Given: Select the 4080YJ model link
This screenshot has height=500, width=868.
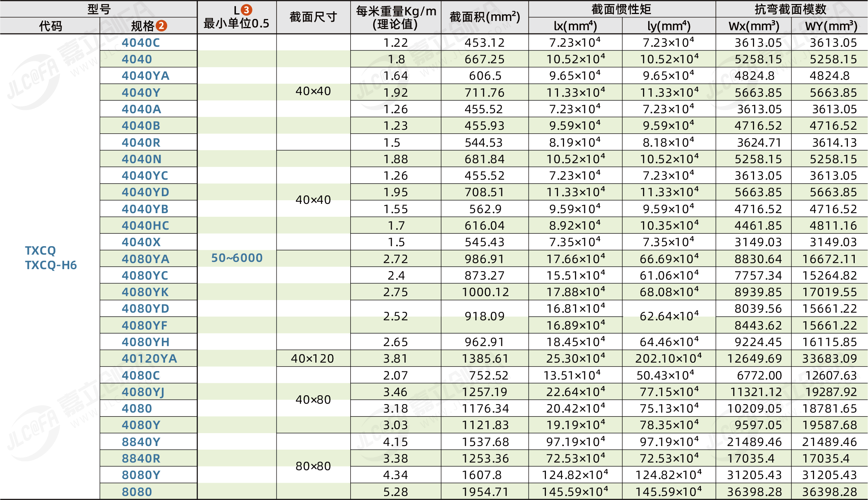Looking at the screenshot, I should pos(143,392).
